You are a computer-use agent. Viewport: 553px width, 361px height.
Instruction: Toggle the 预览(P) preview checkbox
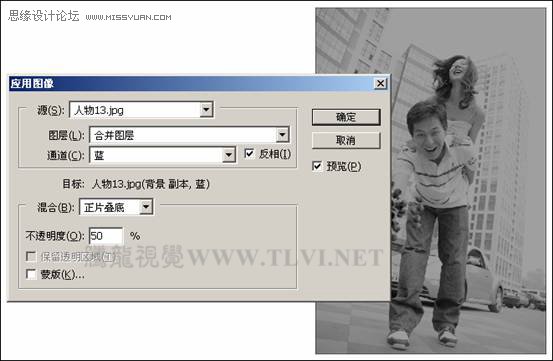point(317,166)
